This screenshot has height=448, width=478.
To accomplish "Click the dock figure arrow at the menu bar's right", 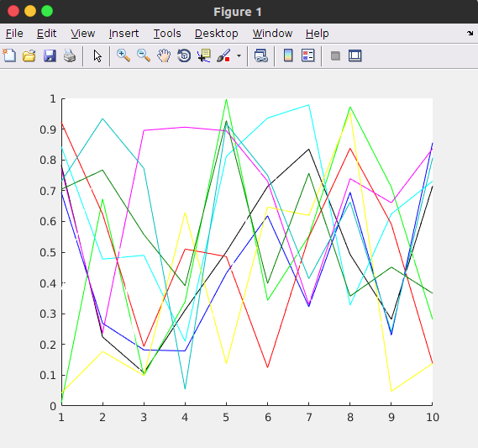I will [470, 33].
